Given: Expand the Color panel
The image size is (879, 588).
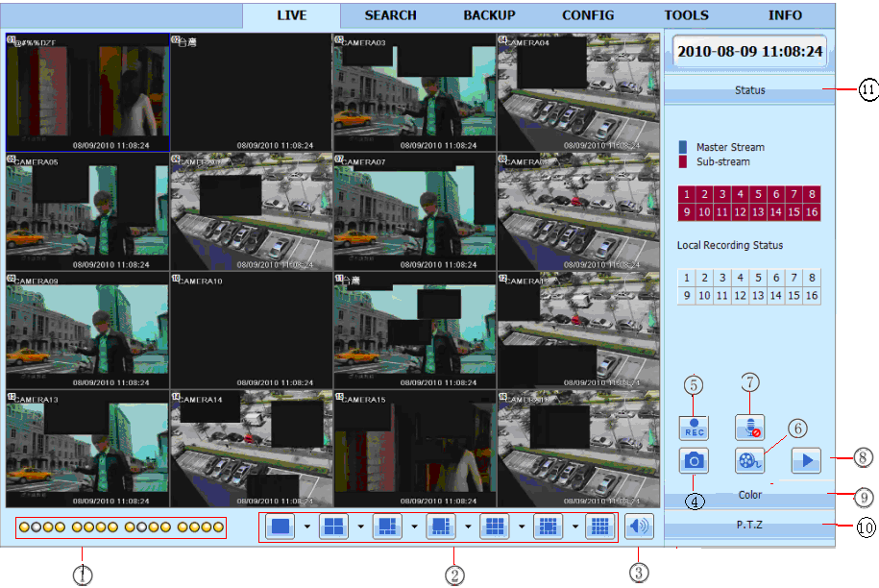Looking at the screenshot, I should (749, 495).
